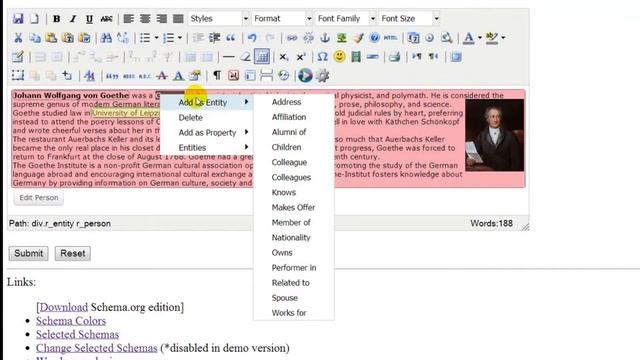Viewport: 640px width, 360px height.
Task: Toggle strikethrough formatting
Action: pyautogui.click(x=106, y=19)
